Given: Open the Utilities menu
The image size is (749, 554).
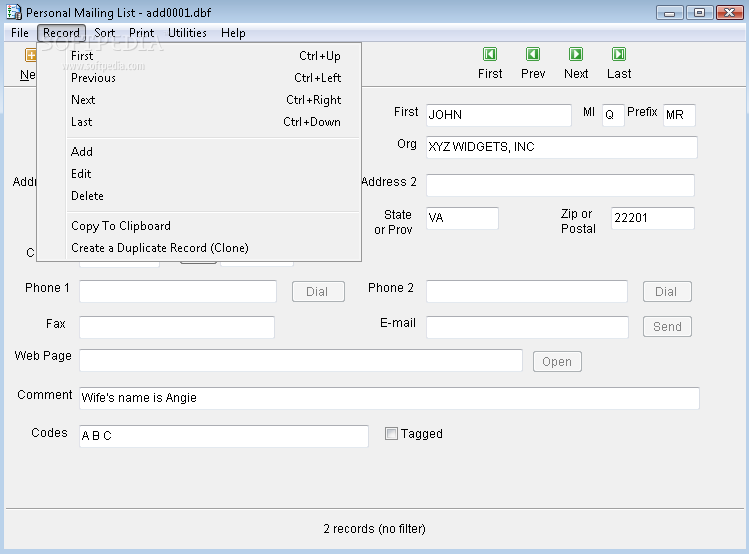Looking at the screenshot, I should point(187,33).
